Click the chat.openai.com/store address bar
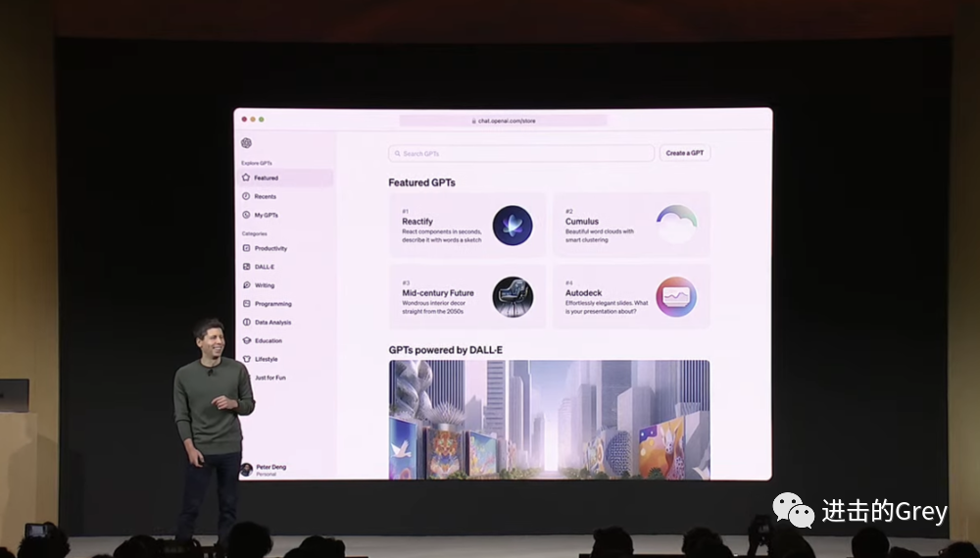The height and width of the screenshot is (558, 980). click(x=503, y=121)
